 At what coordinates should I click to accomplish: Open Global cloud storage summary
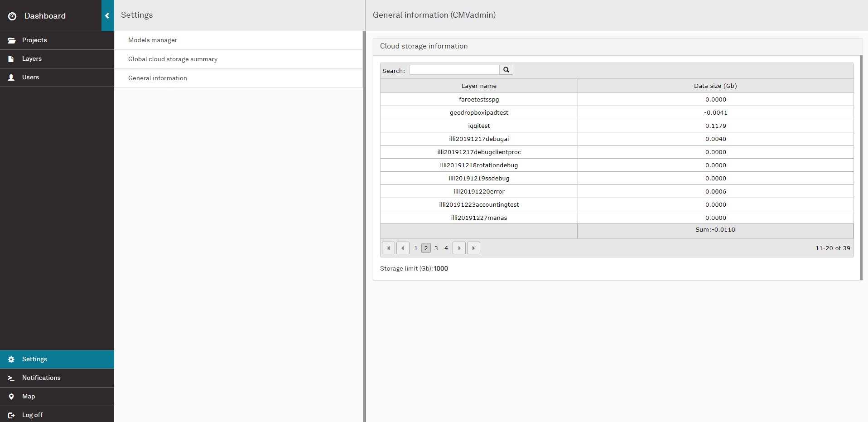(x=173, y=59)
